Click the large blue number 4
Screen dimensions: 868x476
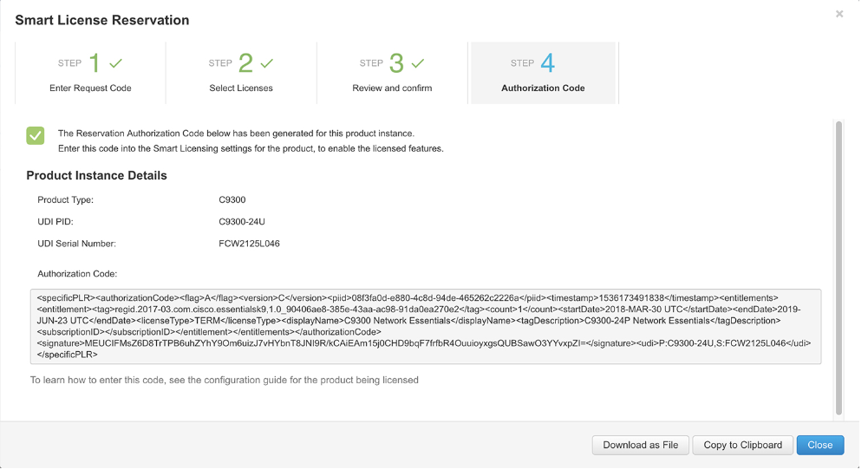(547, 63)
